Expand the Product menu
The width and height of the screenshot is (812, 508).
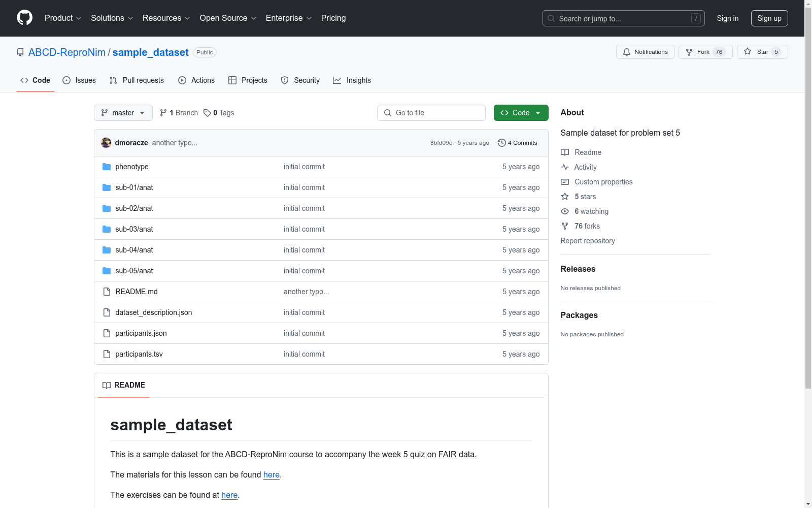(63, 18)
